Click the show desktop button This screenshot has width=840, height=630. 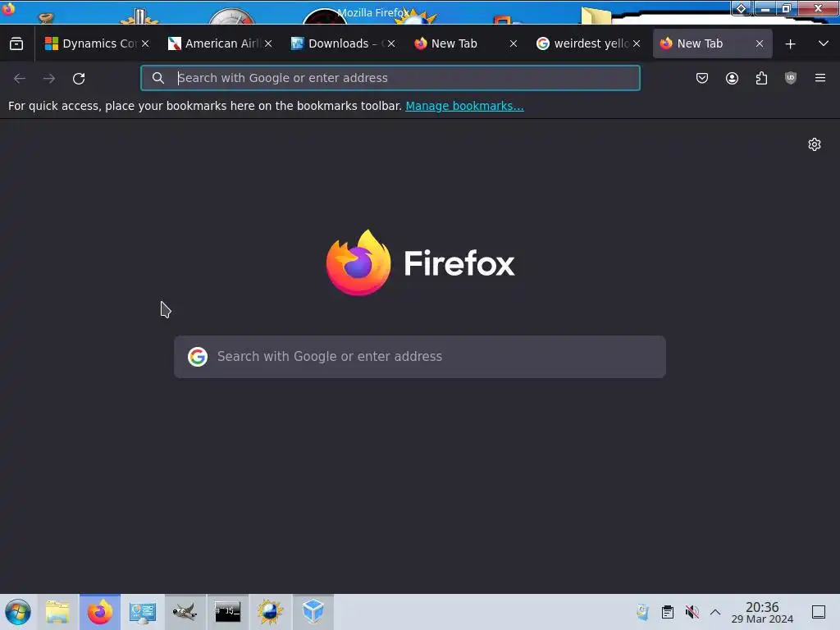point(819,612)
